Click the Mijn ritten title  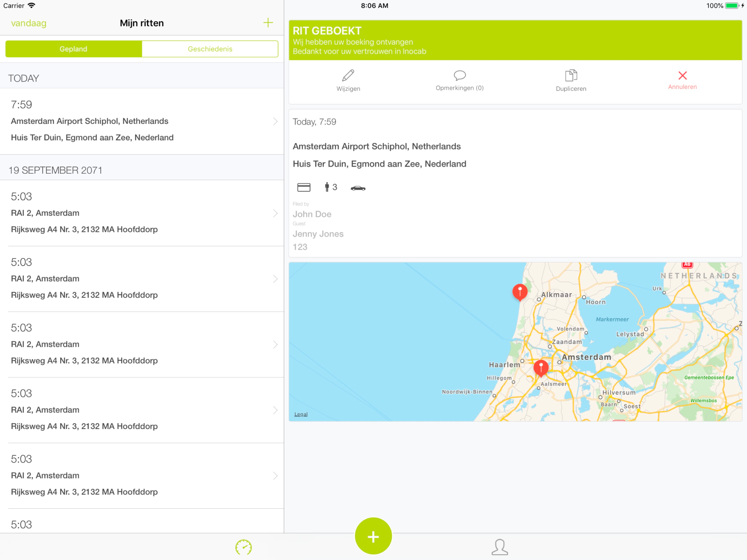(x=142, y=23)
